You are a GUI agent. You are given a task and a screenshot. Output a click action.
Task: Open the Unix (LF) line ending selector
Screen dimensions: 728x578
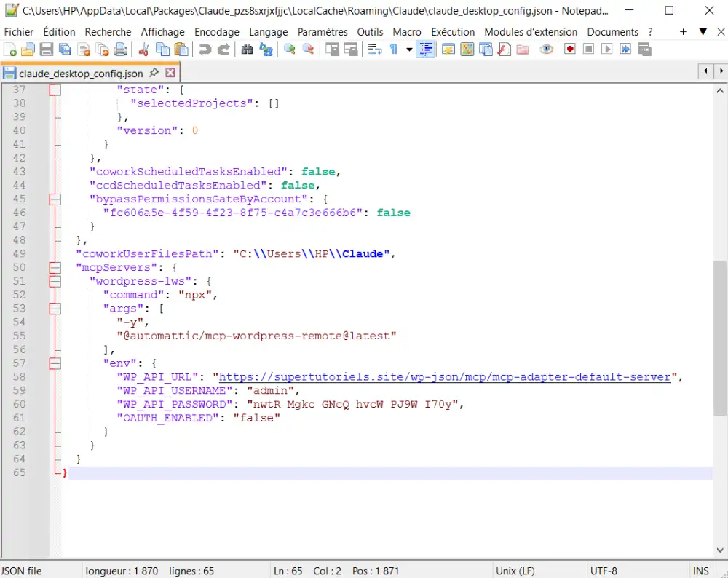pyautogui.click(x=515, y=571)
